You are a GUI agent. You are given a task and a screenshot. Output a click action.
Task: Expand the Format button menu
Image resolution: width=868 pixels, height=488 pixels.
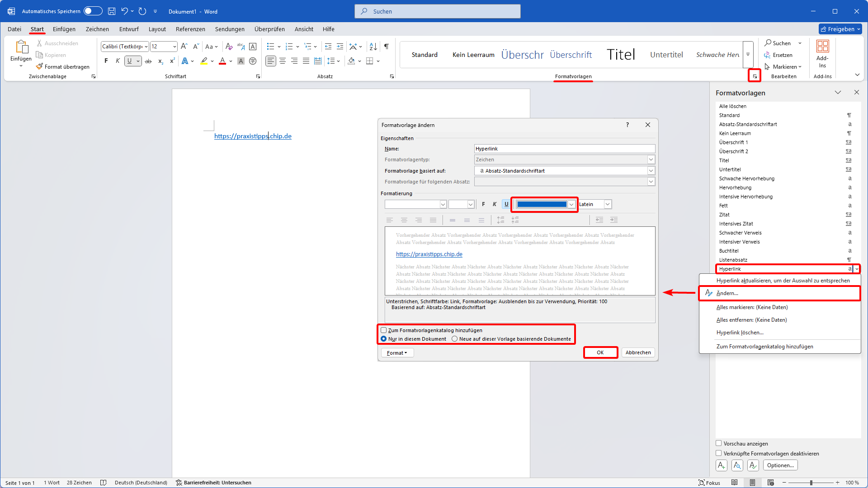(397, 353)
